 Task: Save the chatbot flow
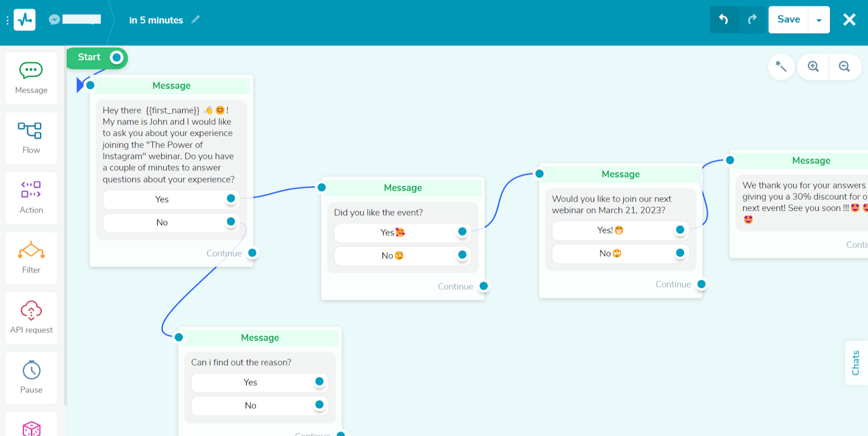(788, 20)
